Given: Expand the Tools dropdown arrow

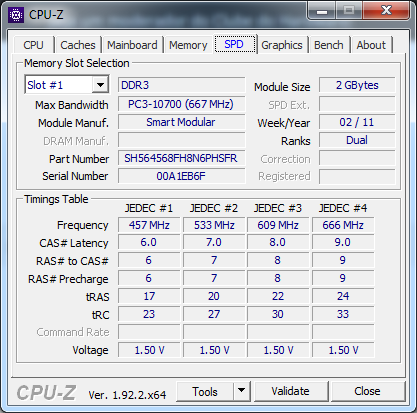Looking at the screenshot, I should [x=242, y=391].
